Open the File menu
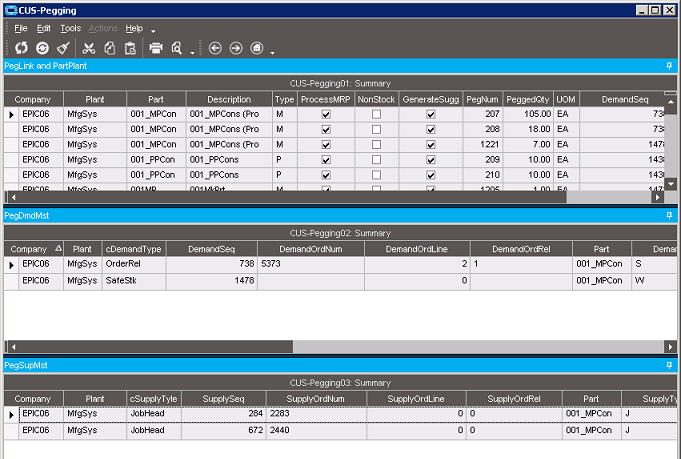 [x=21, y=28]
